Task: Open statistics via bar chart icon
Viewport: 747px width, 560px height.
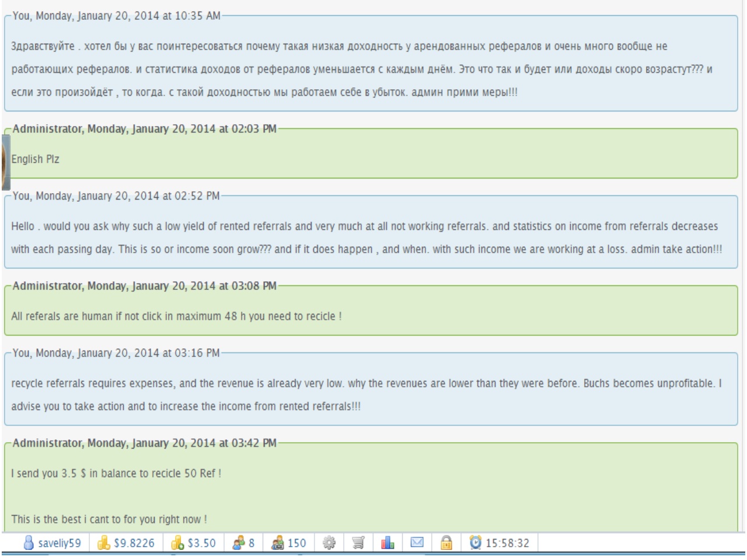Action: pos(388,543)
